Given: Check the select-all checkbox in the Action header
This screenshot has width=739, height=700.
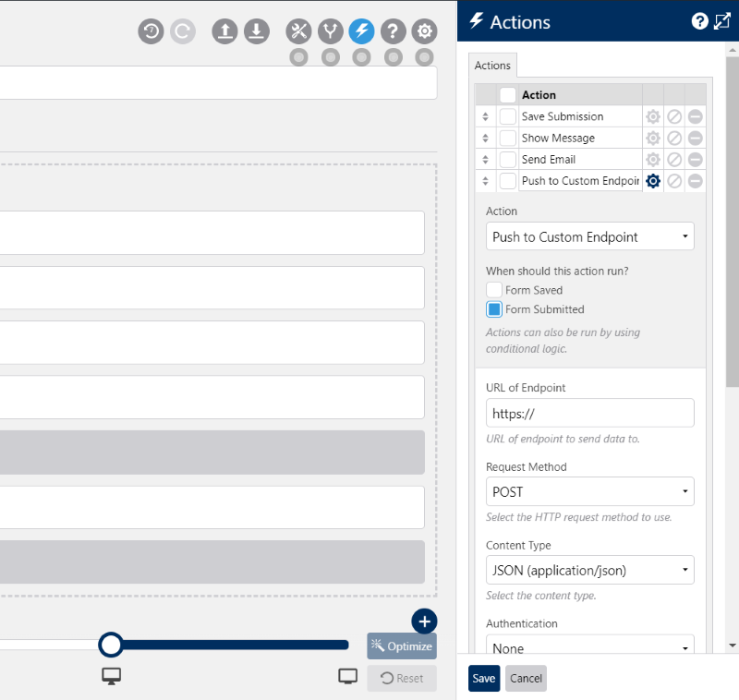Looking at the screenshot, I should (507, 95).
